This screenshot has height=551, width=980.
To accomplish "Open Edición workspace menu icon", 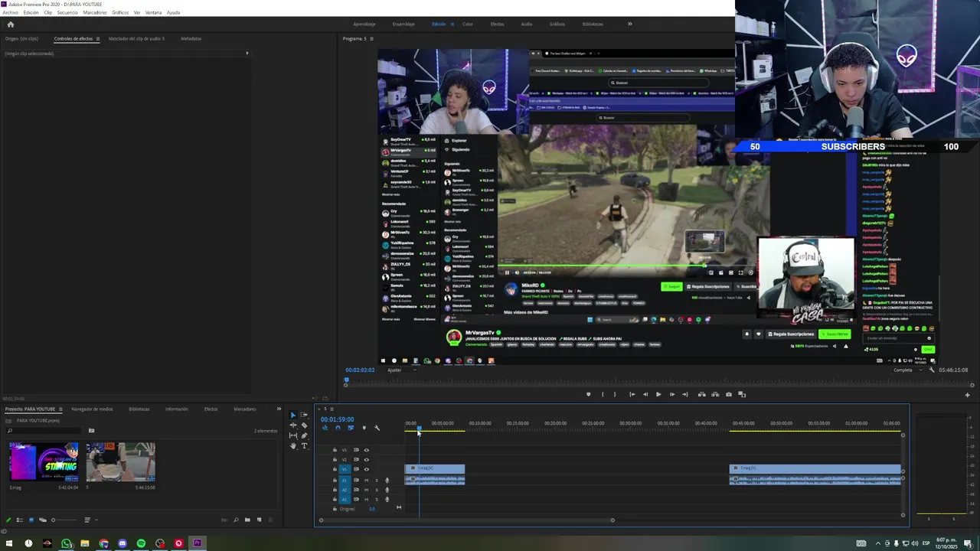I will pos(452,24).
